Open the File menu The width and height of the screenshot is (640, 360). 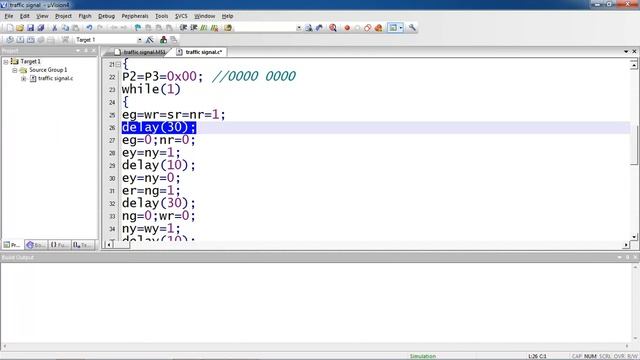pyautogui.click(x=9, y=16)
